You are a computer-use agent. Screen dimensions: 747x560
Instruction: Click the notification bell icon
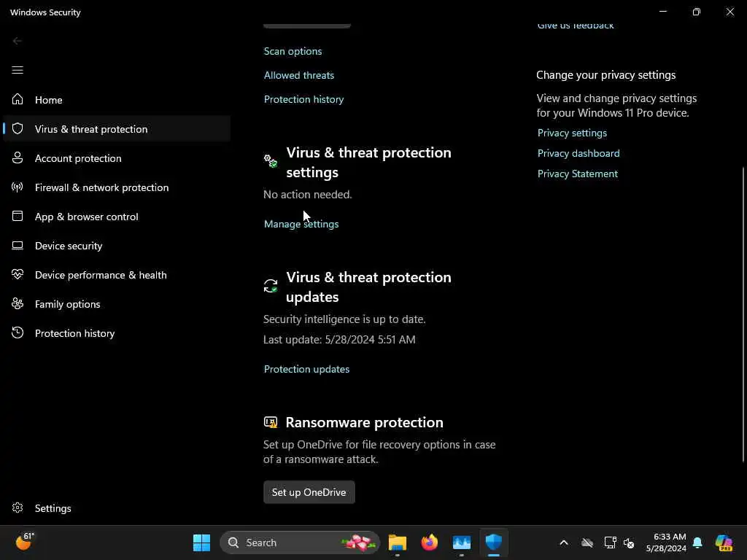pos(697,542)
